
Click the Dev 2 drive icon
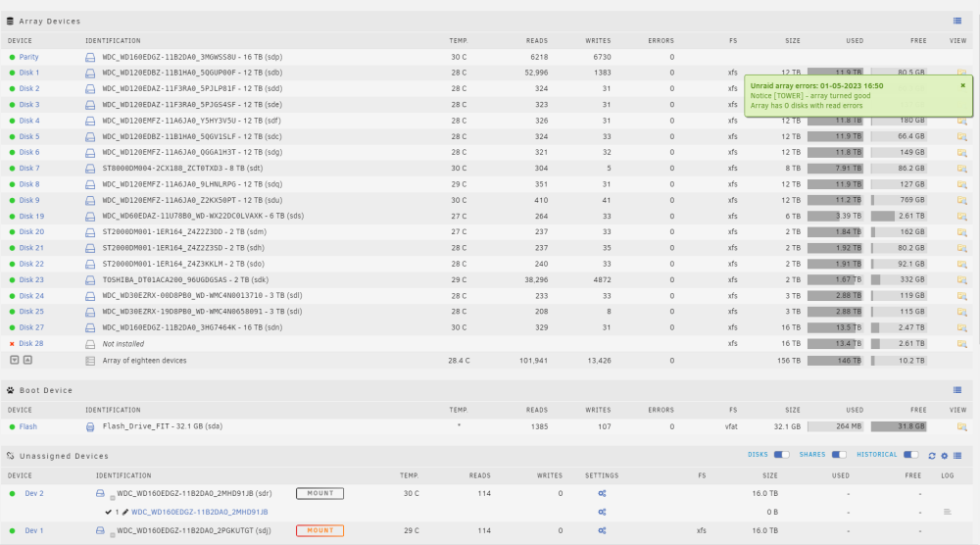(x=100, y=494)
